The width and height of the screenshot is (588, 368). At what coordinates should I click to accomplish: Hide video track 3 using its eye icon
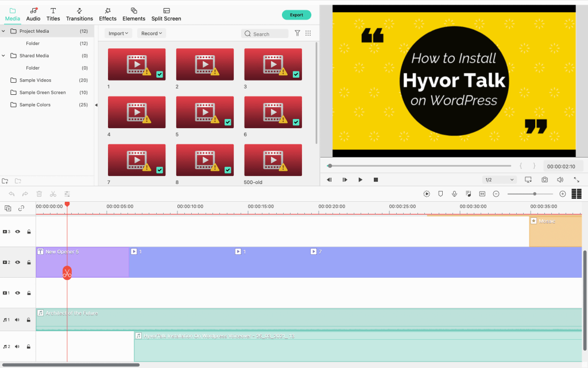pyautogui.click(x=17, y=232)
